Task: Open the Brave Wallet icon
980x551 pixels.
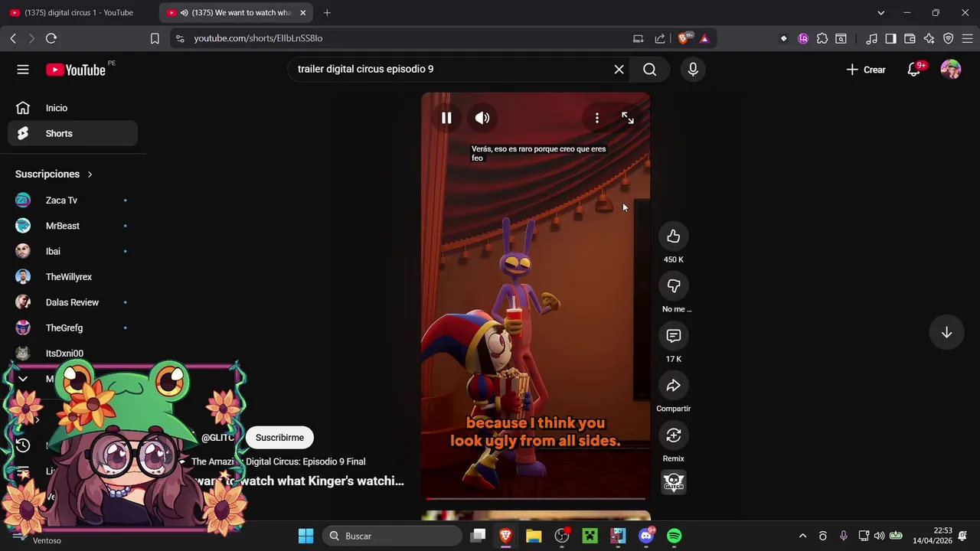Action: pos(910,38)
